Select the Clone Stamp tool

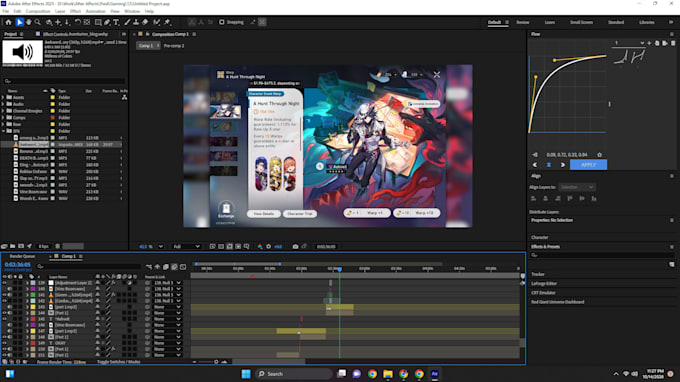click(x=136, y=22)
